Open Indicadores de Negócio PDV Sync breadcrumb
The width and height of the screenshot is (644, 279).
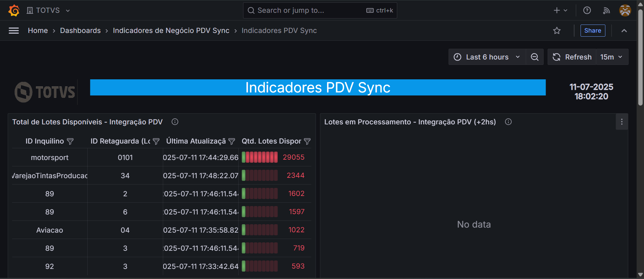171,31
